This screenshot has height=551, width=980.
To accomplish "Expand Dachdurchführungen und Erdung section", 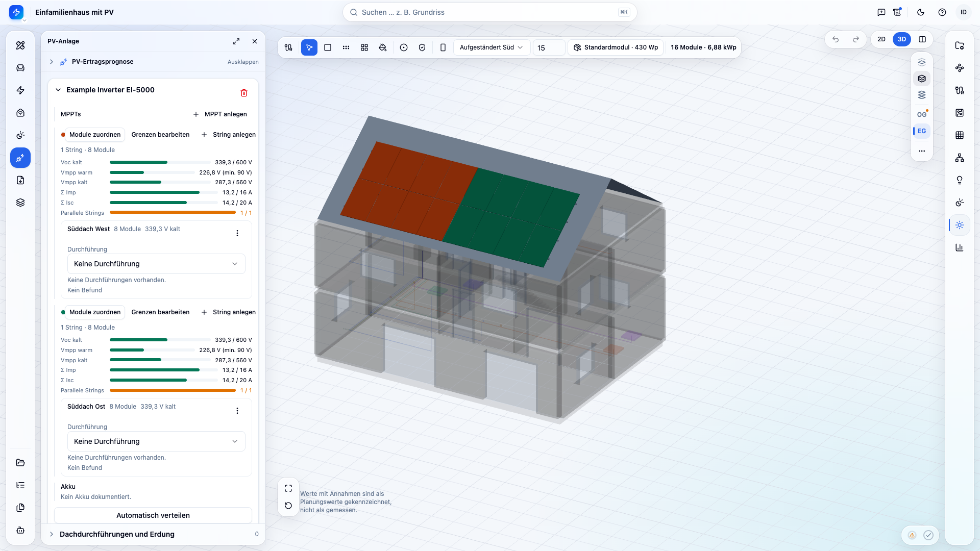I will [52, 534].
